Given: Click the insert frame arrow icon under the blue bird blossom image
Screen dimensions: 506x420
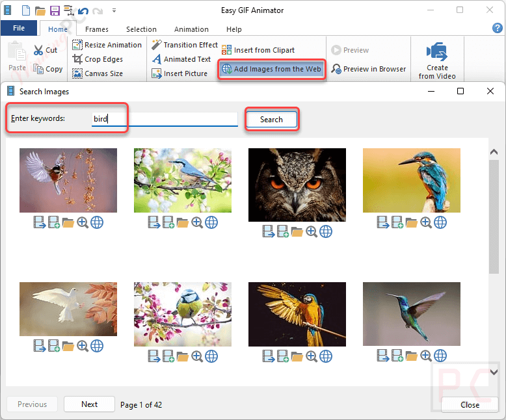Looking at the screenshot, I should point(154,222).
